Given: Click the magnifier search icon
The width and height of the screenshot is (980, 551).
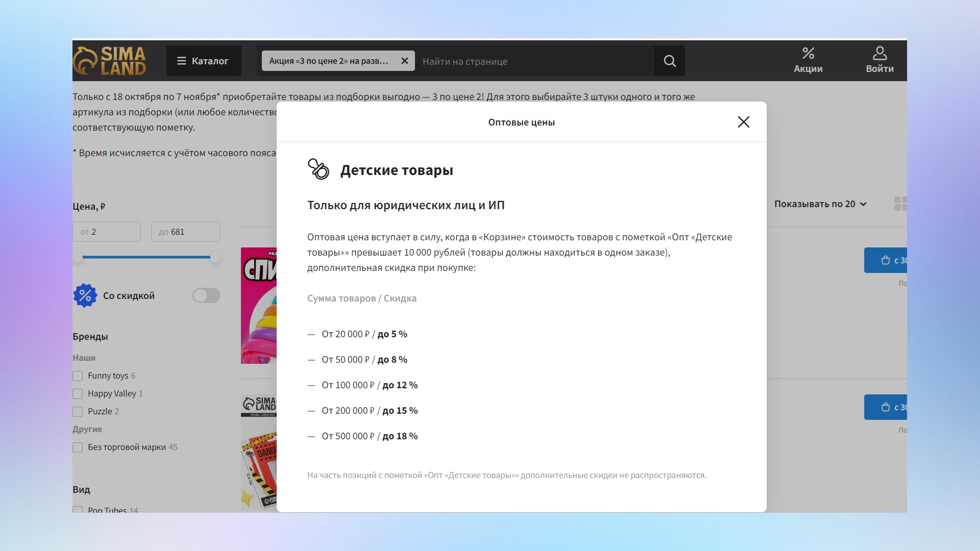Looking at the screenshot, I should coord(670,61).
